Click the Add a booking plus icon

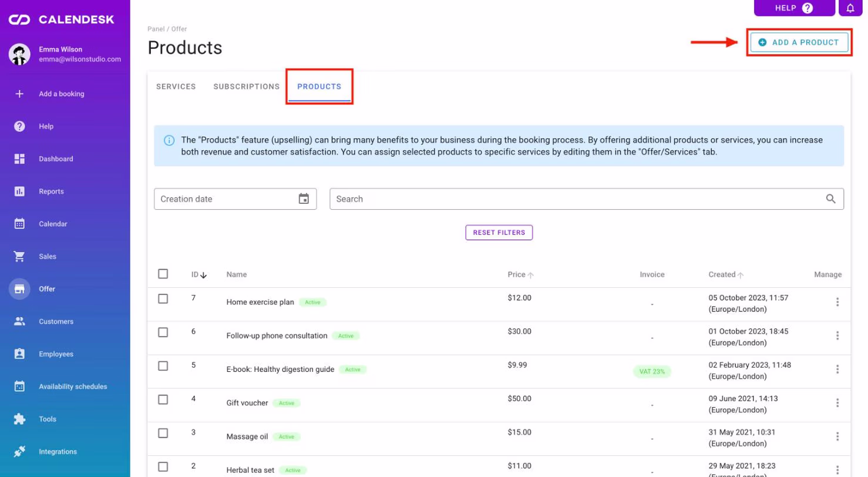(19, 93)
